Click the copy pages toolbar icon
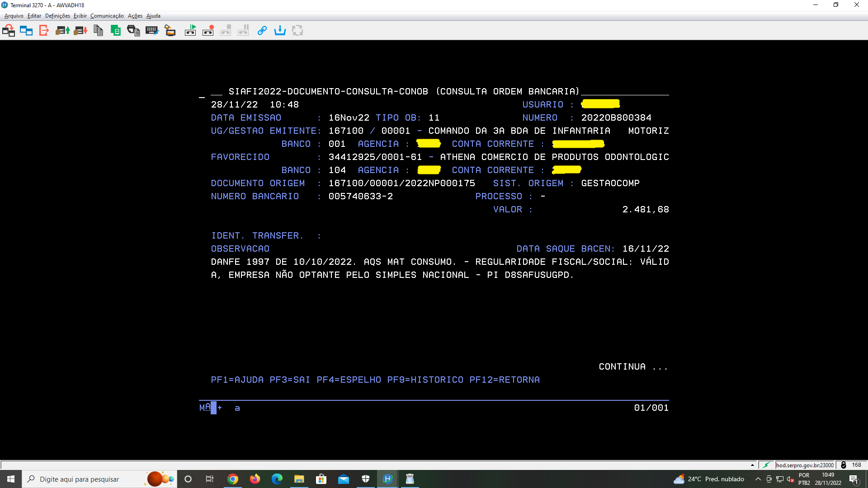 (98, 31)
